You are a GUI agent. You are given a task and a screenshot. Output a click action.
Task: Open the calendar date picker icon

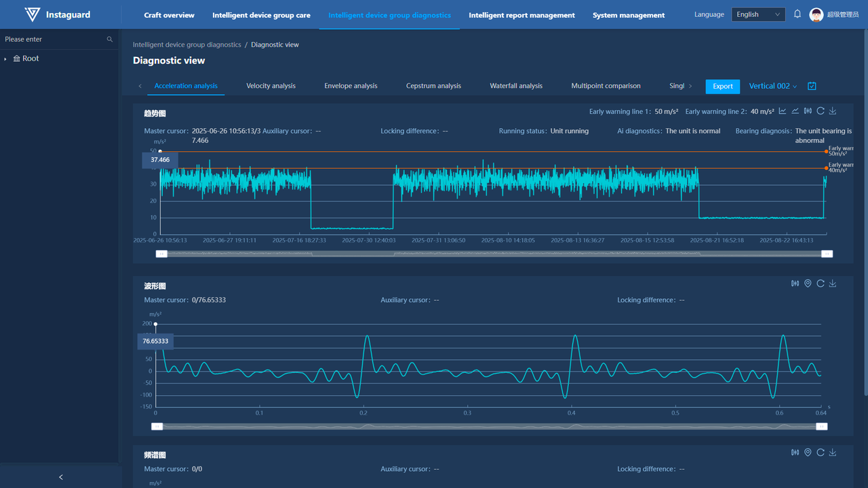tap(812, 86)
